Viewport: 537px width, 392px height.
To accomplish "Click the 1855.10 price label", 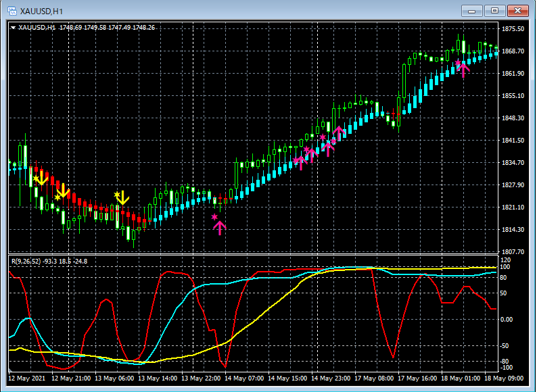I will point(513,96).
